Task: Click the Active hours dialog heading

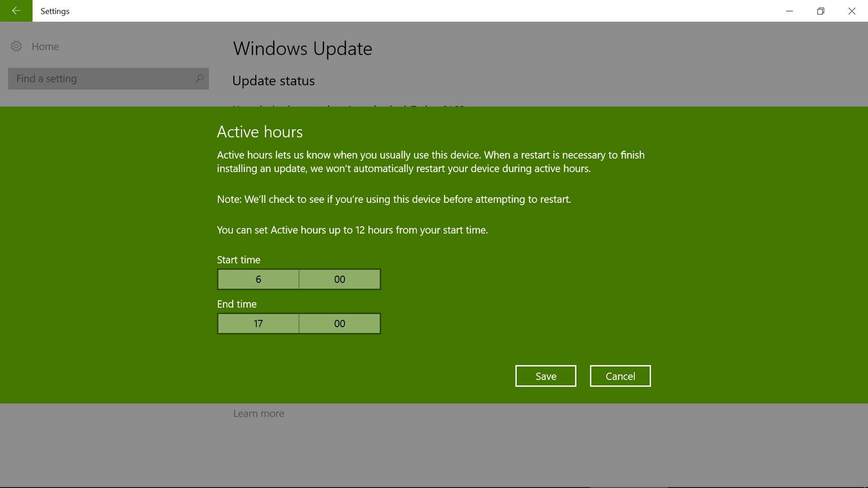Action: pyautogui.click(x=259, y=132)
